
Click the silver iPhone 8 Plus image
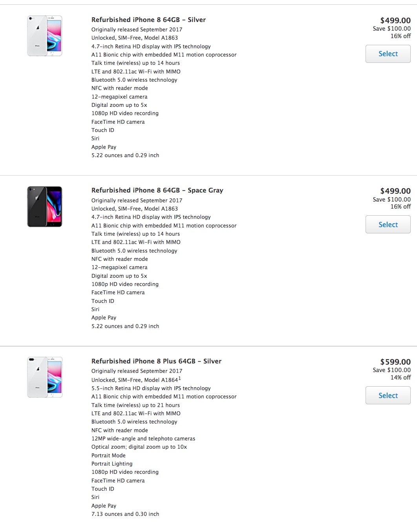click(x=45, y=377)
